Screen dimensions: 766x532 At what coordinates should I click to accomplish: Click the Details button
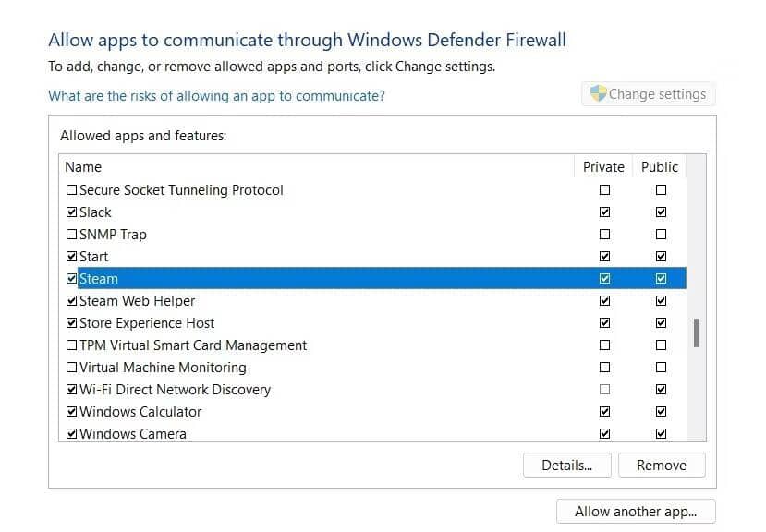[566, 465]
